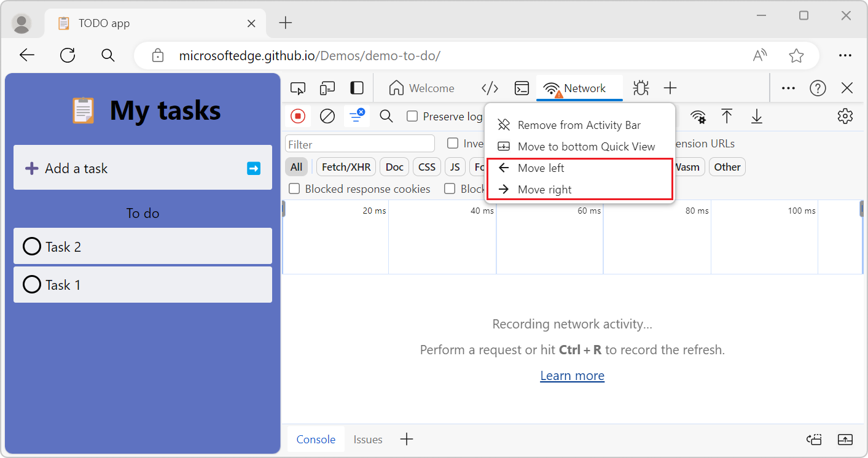The image size is (868, 458).
Task: Open Network settings gear
Action: click(845, 116)
